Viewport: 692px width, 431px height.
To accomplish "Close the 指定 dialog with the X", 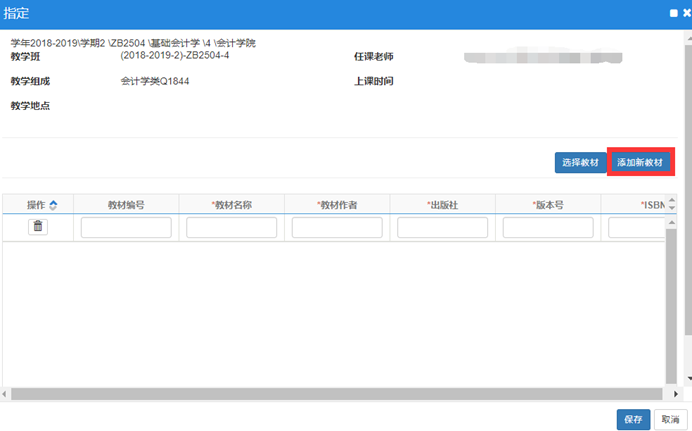I will (687, 13).
